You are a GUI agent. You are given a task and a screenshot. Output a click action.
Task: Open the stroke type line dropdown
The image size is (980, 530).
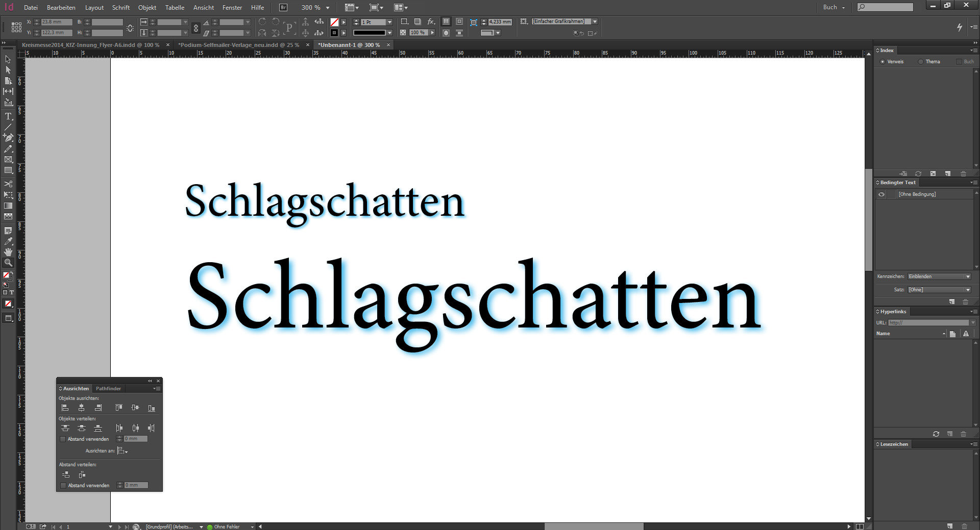tap(389, 33)
